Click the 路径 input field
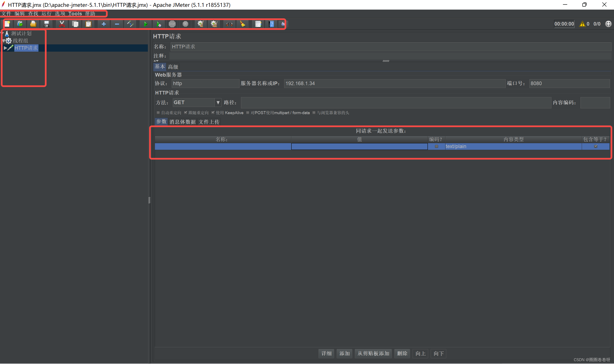 (396, 103)
